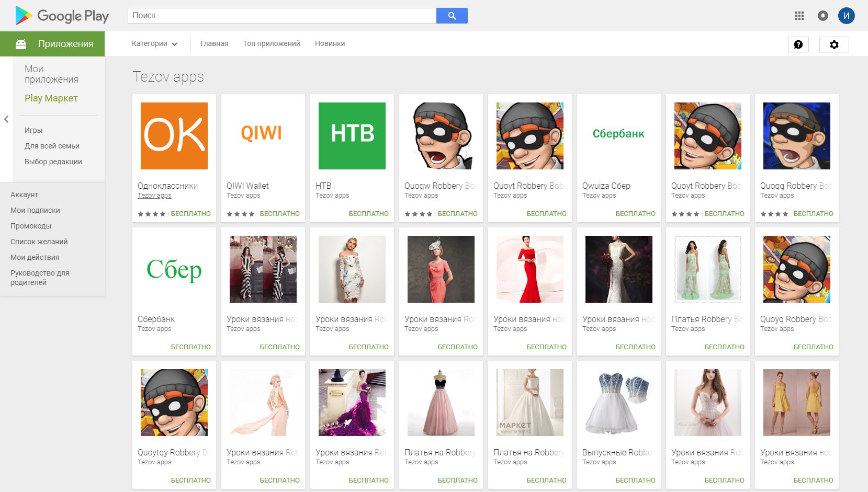Collapse sidebar with the left chevron arrow
Viewport: 868px width, 492px height.
coord(6,119)
